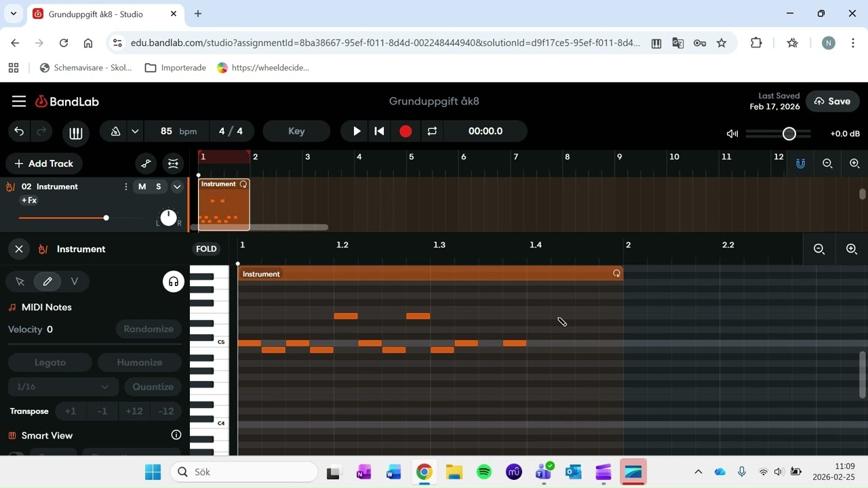868x488 pixels.
Task: Click the Quantize button
Action: coord(153,387)
